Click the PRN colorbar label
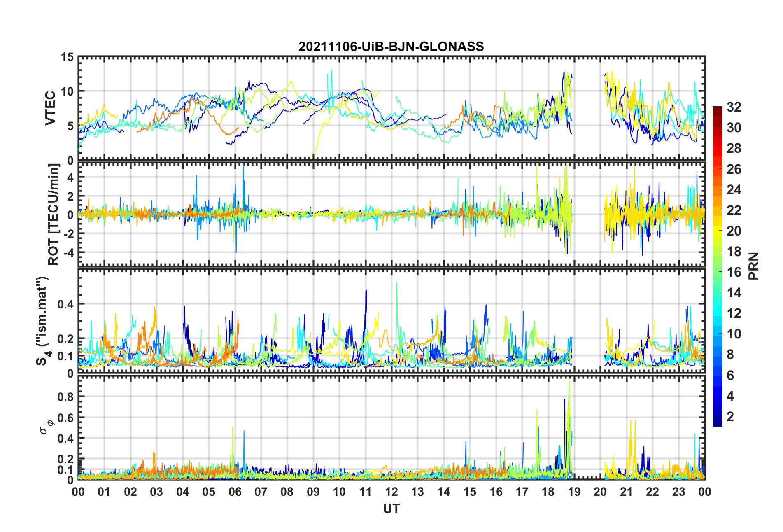783x532 pixels. 753,266
